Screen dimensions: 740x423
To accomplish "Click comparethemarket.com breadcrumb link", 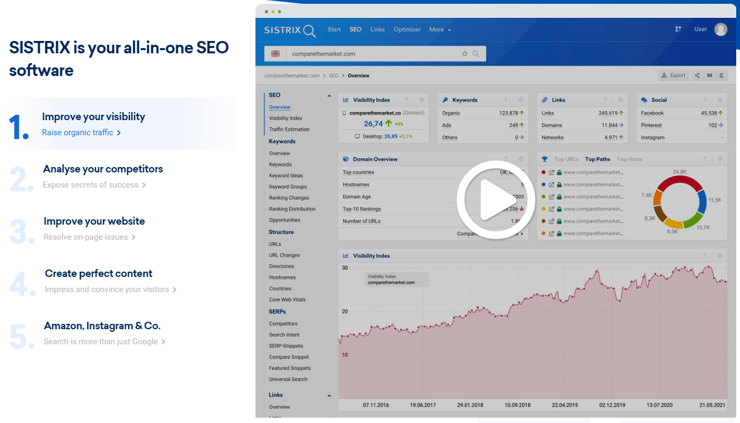I will [292, 76].
